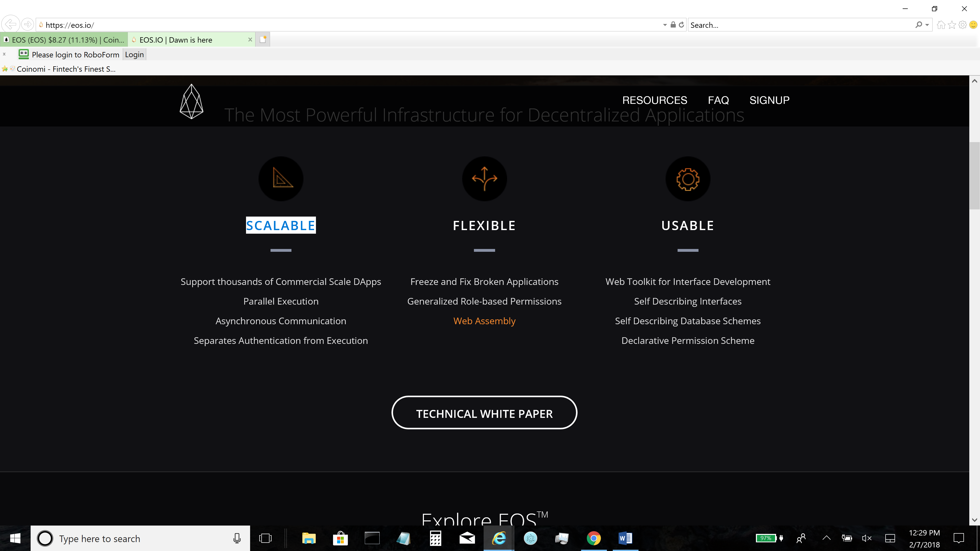Follow the Web Assembly link
980x551 pixels.
484,321
